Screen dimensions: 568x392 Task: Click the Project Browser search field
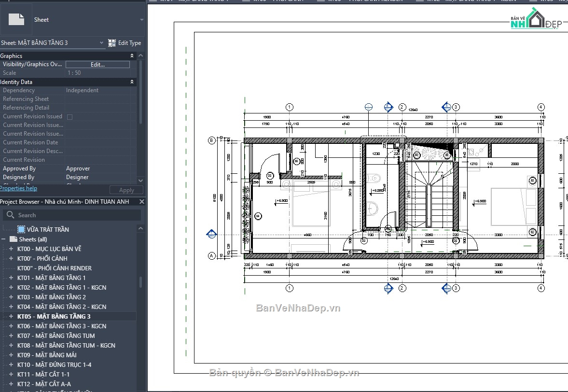click(x=72, y=215)
